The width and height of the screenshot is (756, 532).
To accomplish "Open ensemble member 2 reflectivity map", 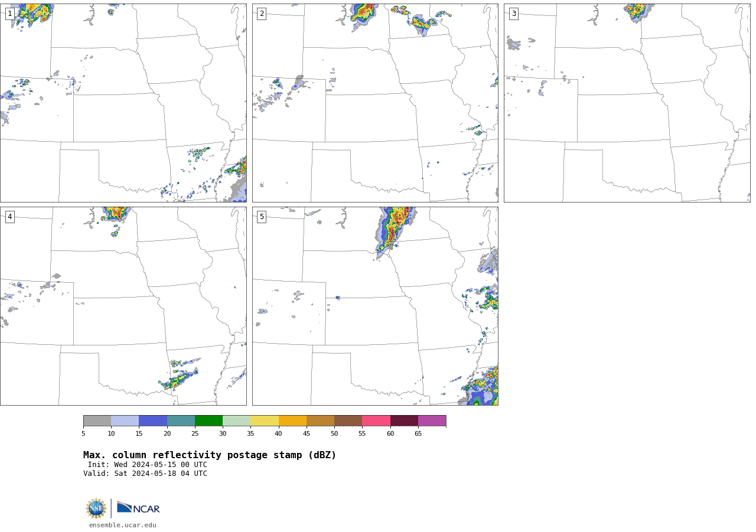I will (x=375, y=103).
